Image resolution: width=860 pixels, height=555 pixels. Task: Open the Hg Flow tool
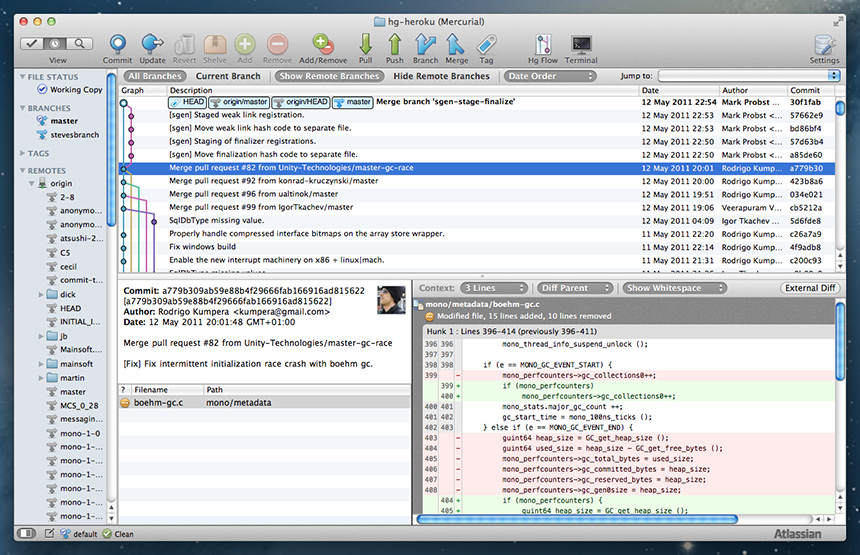click(542, 45)
